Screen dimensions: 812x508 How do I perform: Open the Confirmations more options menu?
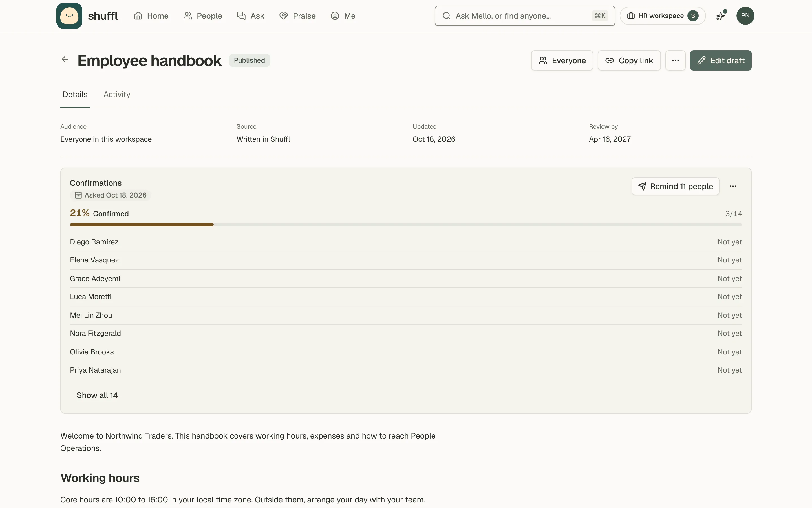[733, 187]
